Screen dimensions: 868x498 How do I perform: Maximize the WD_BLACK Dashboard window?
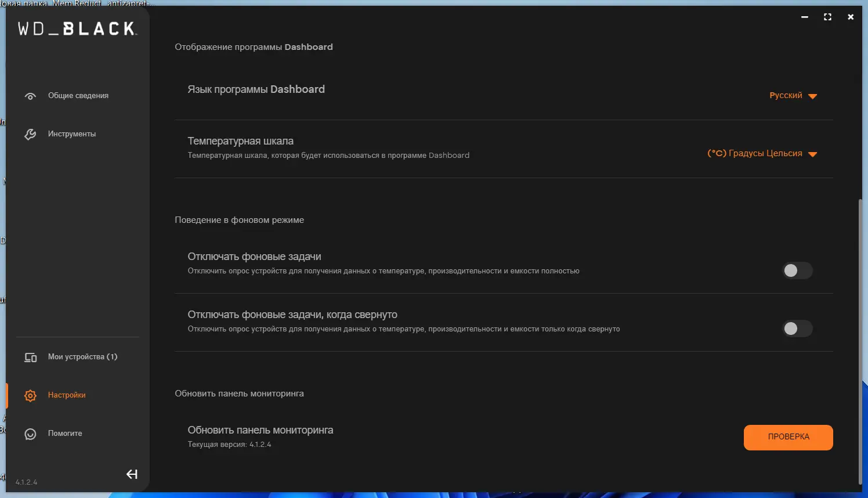(827, 17)
